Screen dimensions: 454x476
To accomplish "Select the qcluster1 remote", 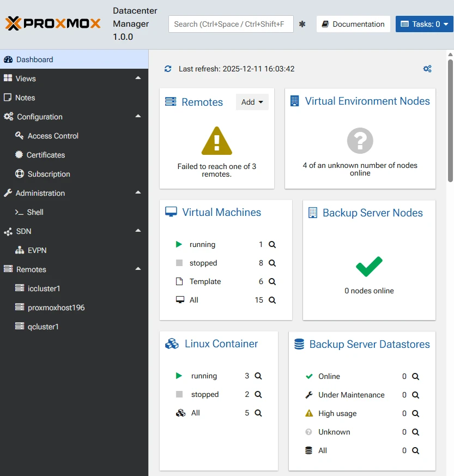I will click(43, 327).
